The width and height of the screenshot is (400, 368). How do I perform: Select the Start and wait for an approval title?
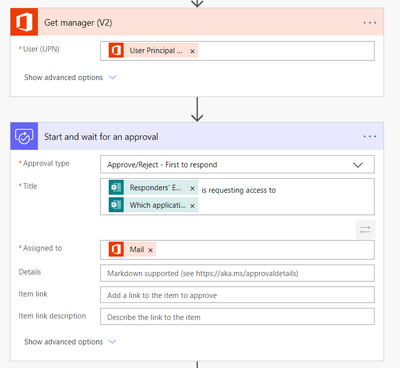click(x=101, y=137)
